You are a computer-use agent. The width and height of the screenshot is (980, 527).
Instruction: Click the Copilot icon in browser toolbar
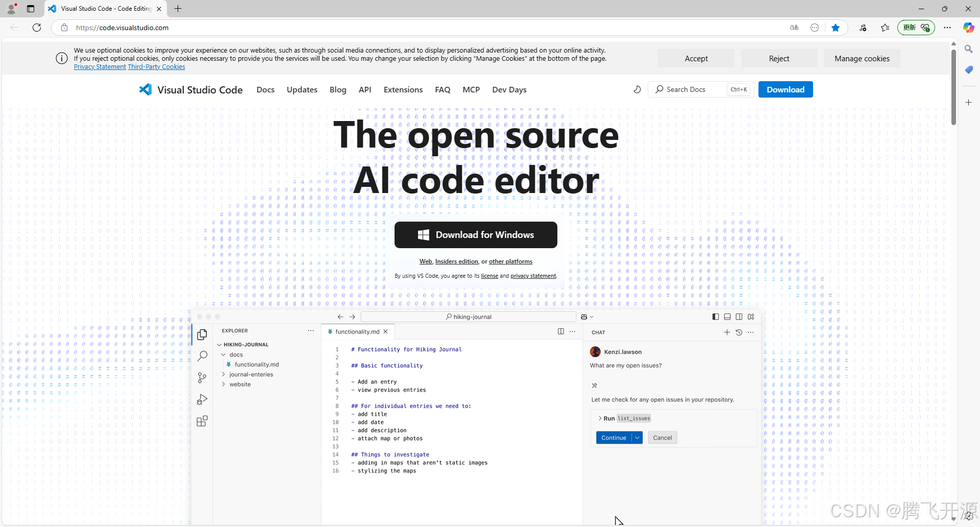coord(968,28)
